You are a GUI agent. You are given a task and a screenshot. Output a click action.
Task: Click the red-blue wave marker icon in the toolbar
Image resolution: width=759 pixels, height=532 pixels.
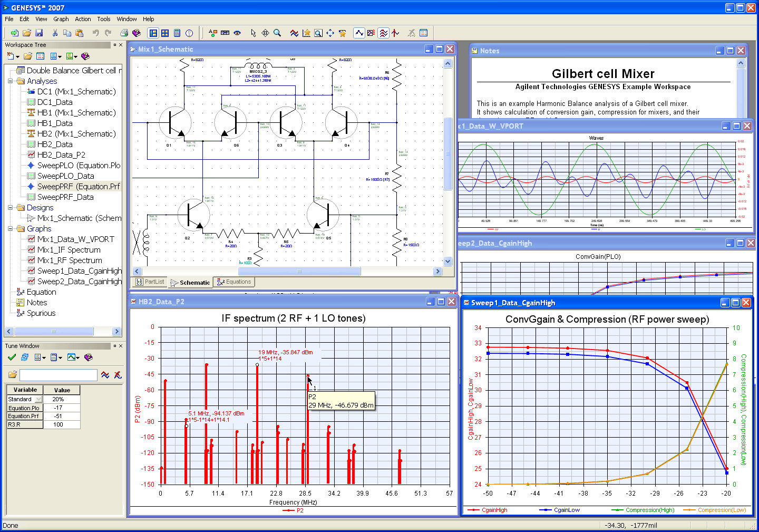[294, 33]
